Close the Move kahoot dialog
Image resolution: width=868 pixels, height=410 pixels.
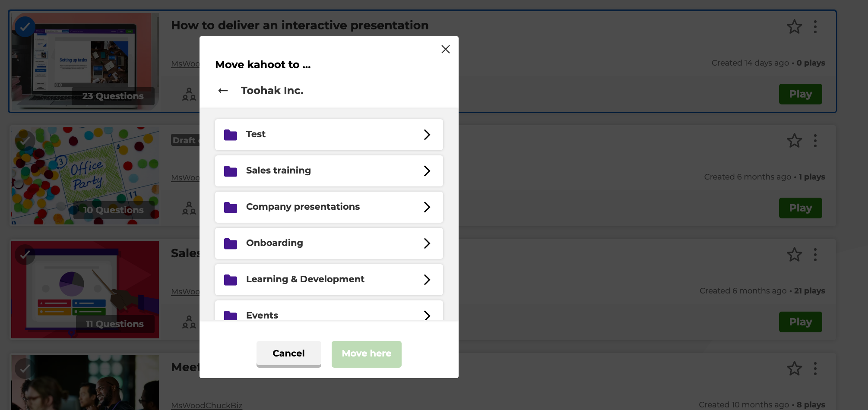(x=446, y=49)
